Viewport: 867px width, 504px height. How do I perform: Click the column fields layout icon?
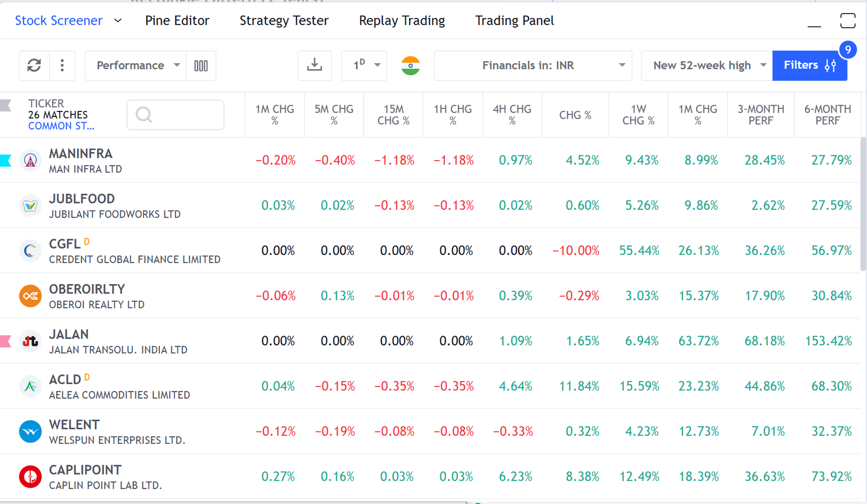coord(201,66)
